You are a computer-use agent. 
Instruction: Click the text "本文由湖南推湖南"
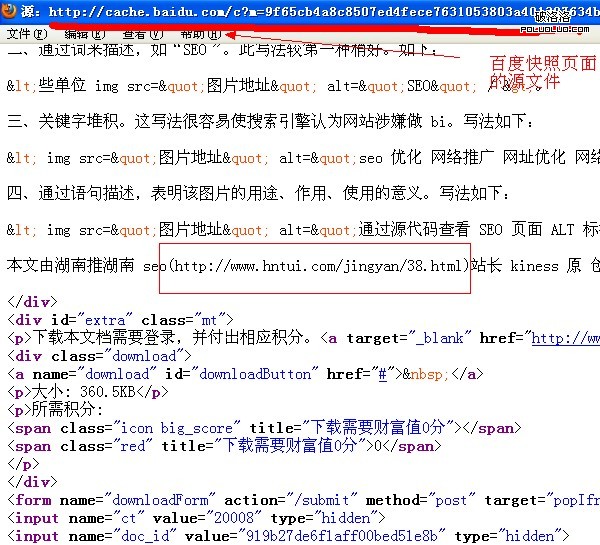[71, 265]
